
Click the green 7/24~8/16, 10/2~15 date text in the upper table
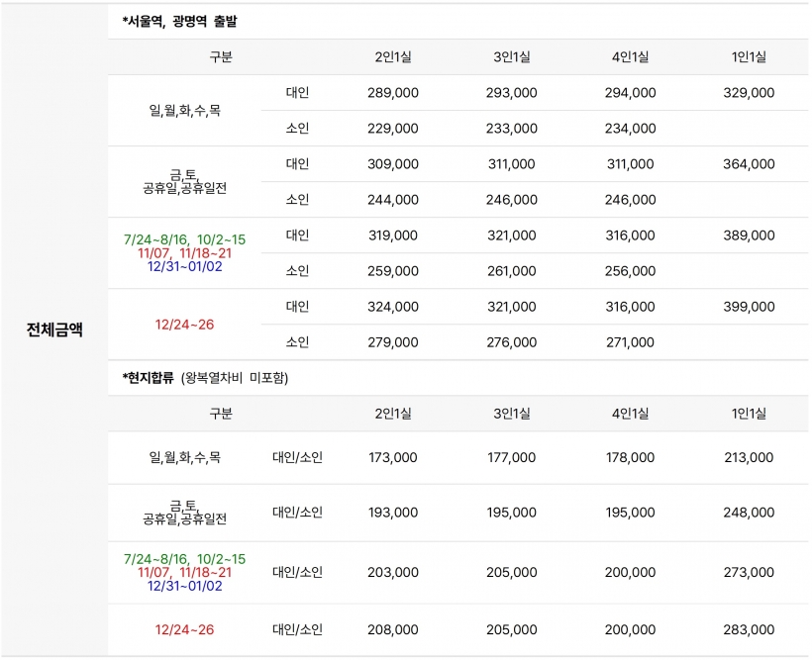(x=185, y=239)
